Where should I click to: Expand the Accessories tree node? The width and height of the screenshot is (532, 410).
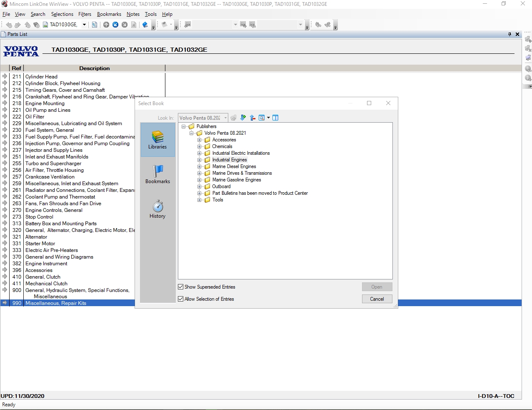point(200,140)
